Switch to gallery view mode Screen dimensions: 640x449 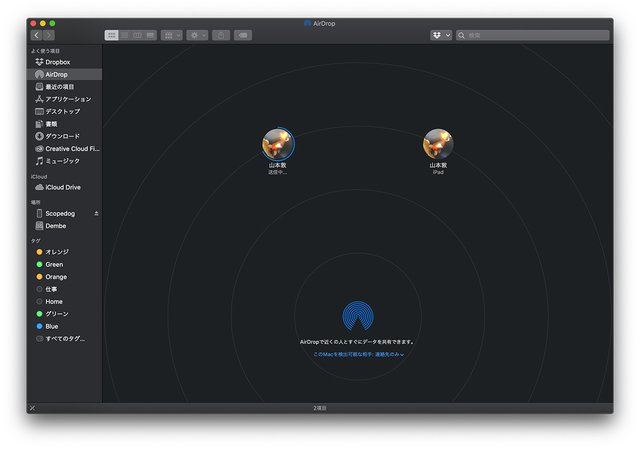point(150,35)
